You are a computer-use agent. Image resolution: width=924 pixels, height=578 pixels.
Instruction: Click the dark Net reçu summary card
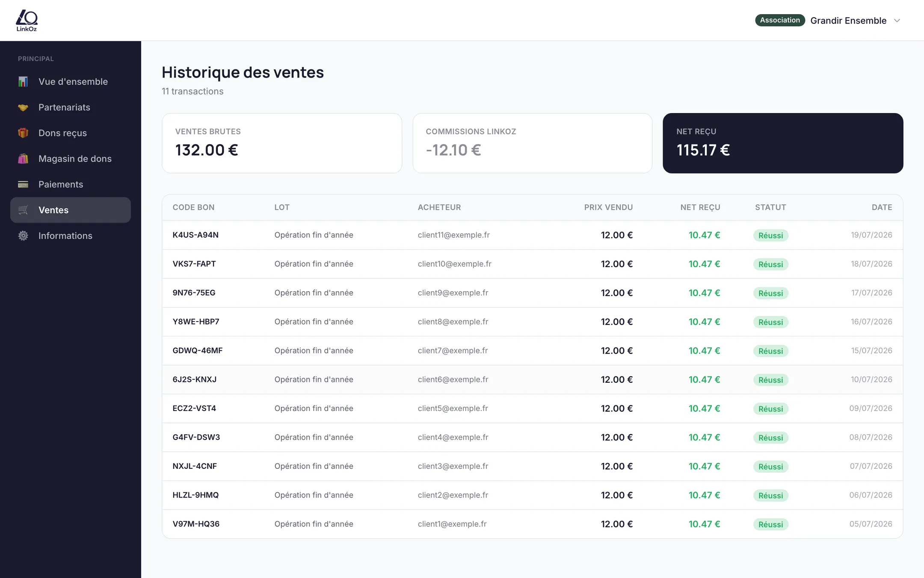tap(783, 143)
